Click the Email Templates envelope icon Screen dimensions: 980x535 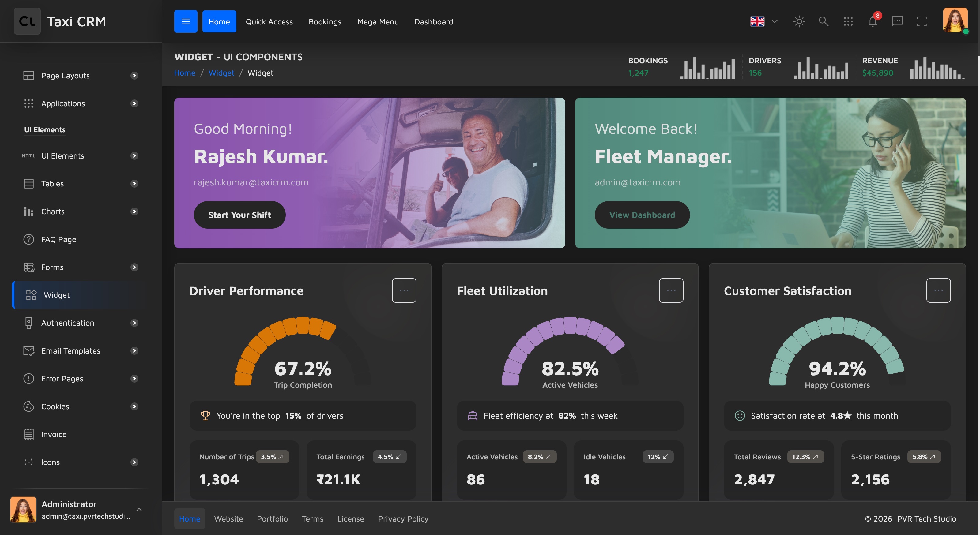28,350
